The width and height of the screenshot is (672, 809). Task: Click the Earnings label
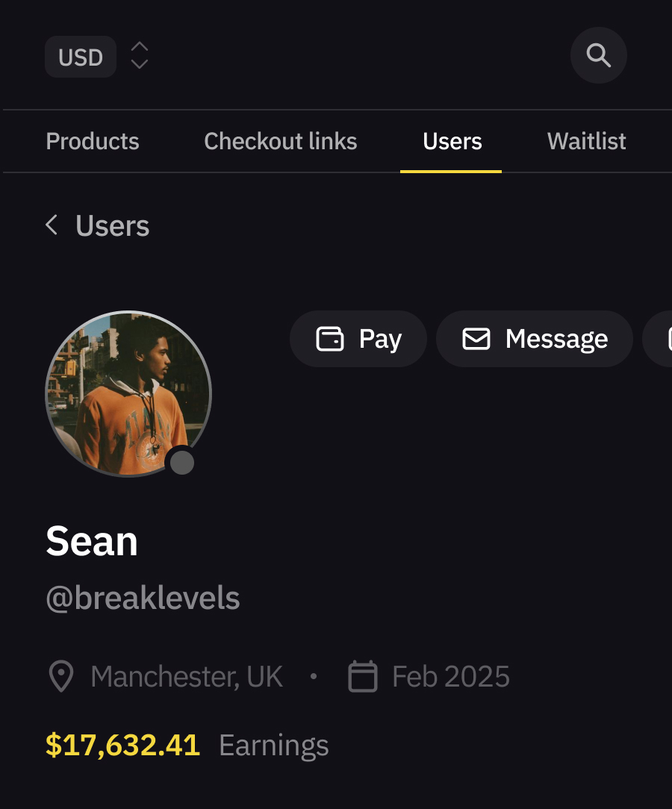coord(273,745)
